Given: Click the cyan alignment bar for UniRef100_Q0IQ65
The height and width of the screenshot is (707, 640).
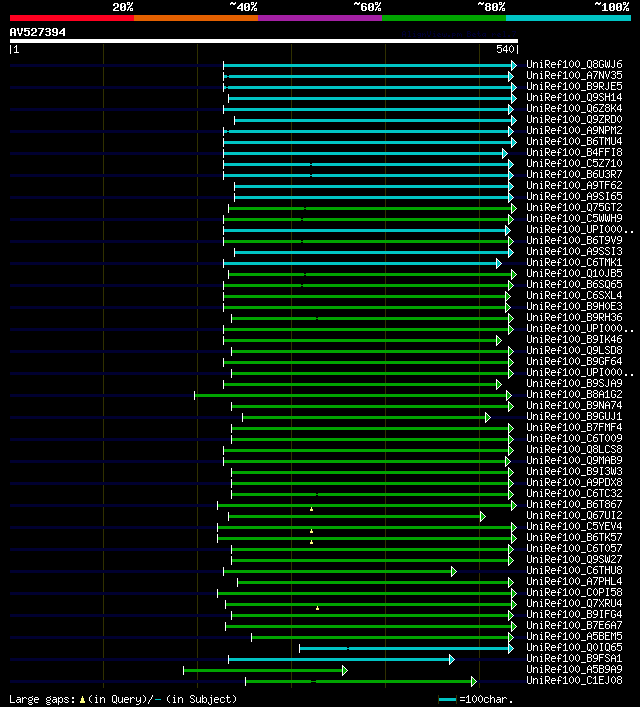Looking at the screenshot, I should click(406, 648).
